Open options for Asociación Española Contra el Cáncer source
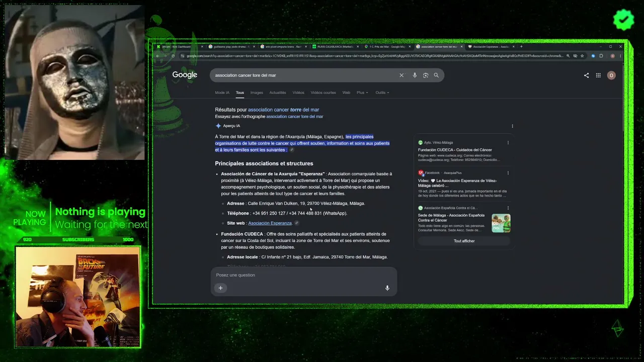The image size is (644, 362). click(x=508, y=208)
